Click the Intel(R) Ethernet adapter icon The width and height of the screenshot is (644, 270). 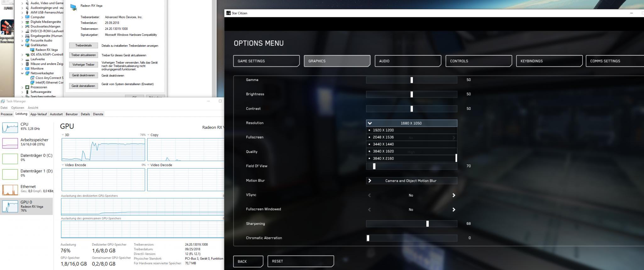[32, 83]
